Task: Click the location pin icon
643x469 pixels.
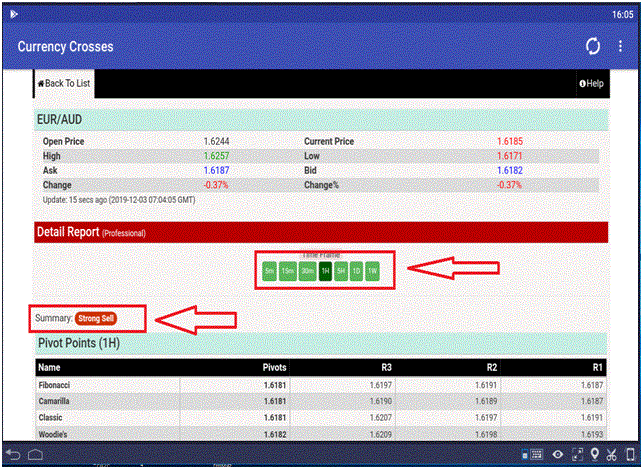Action: (x=594, y=456)
